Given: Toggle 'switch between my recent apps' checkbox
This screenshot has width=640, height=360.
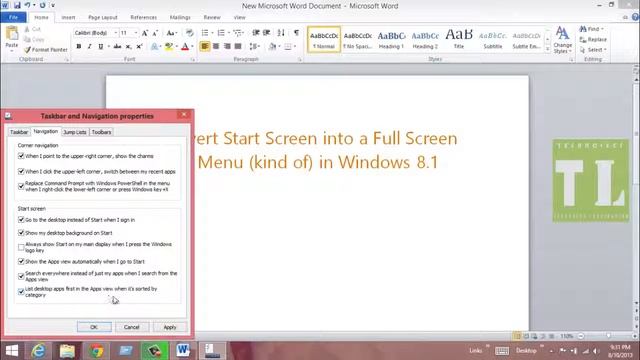Looking at the screenshot, I should point(21,171).
